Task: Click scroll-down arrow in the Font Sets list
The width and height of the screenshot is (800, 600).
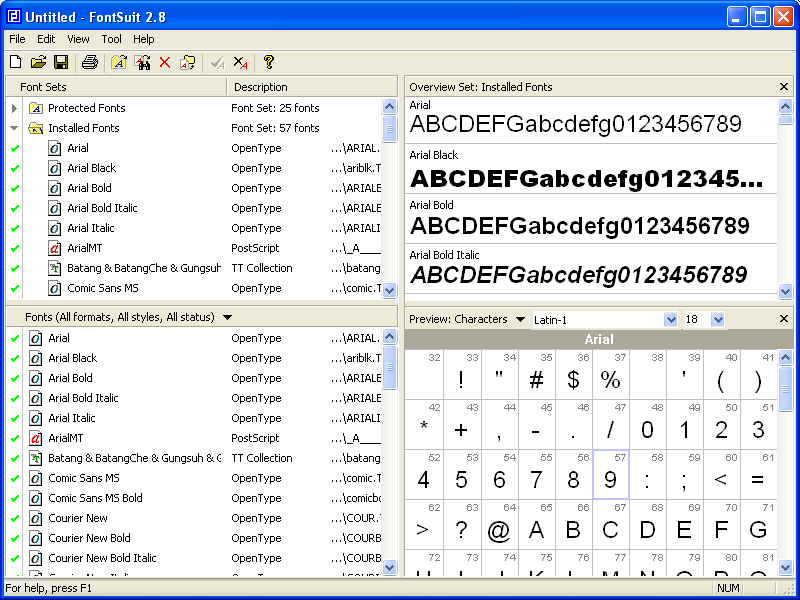Action: (x=389, y=290)
